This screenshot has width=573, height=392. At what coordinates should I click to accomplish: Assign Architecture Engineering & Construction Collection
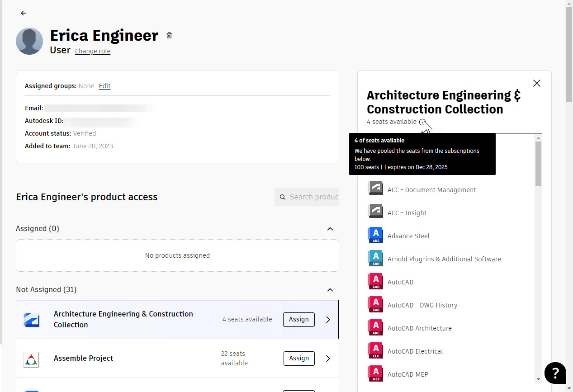point(299,319)
